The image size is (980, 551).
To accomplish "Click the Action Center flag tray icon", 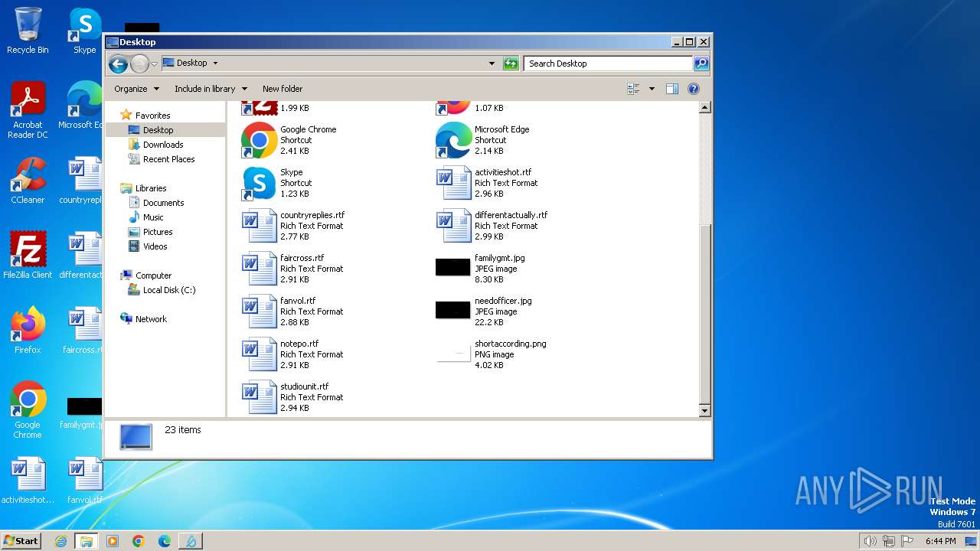I will (906, 541).
